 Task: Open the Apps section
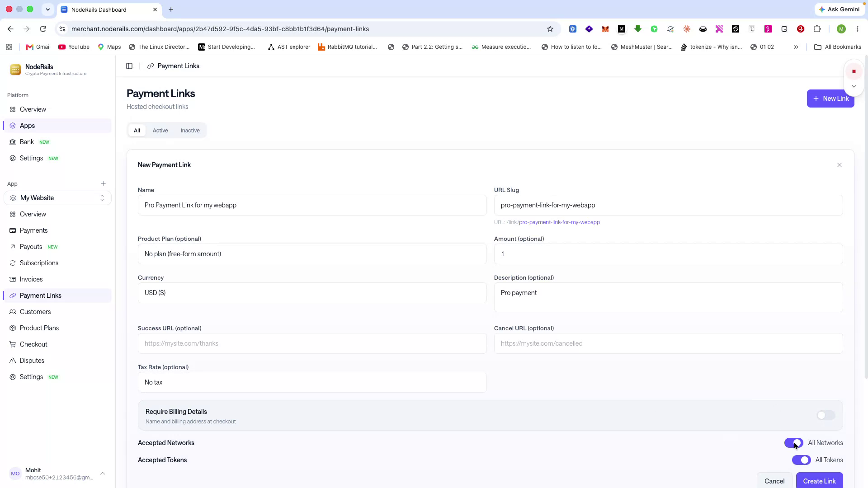tap(57, 126)
